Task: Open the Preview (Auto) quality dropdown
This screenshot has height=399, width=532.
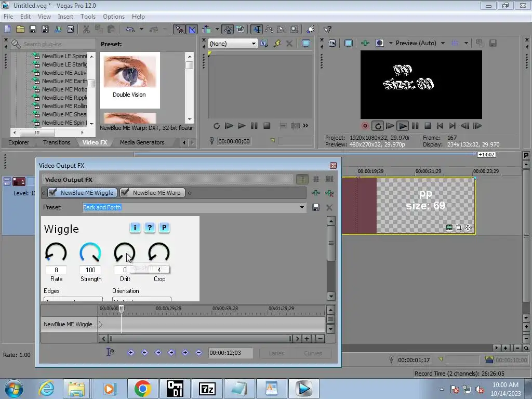Action: [443, 43]
